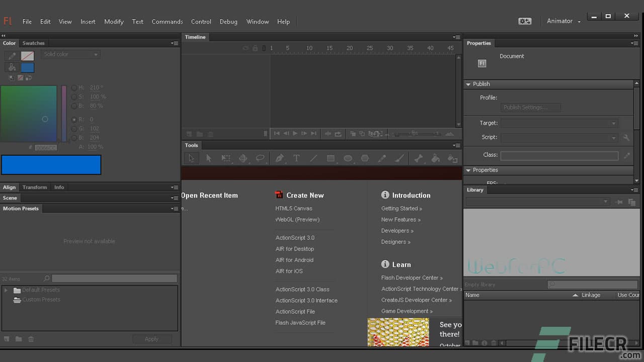Select the Oval tool

click(x=348, y=158)
